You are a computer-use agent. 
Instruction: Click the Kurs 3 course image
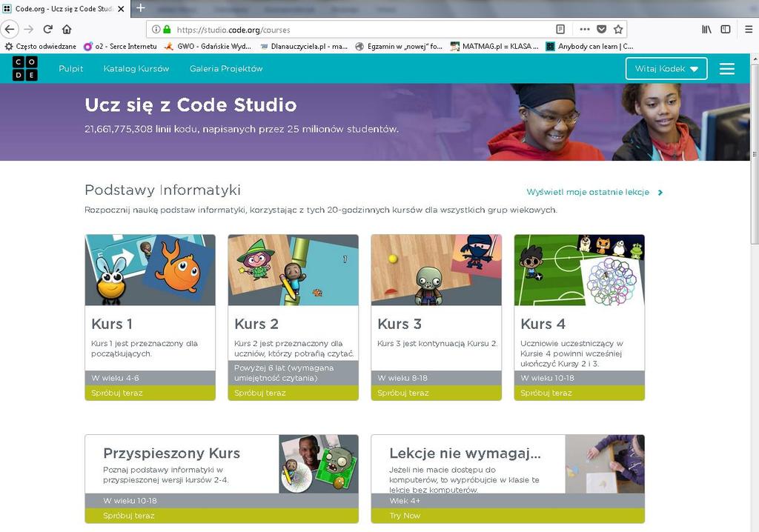click(436, 270)
